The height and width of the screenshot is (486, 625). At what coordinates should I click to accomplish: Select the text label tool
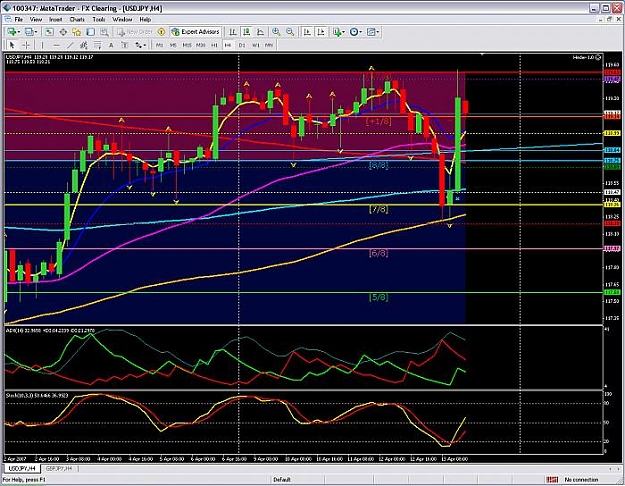click(x=124, y=45)
